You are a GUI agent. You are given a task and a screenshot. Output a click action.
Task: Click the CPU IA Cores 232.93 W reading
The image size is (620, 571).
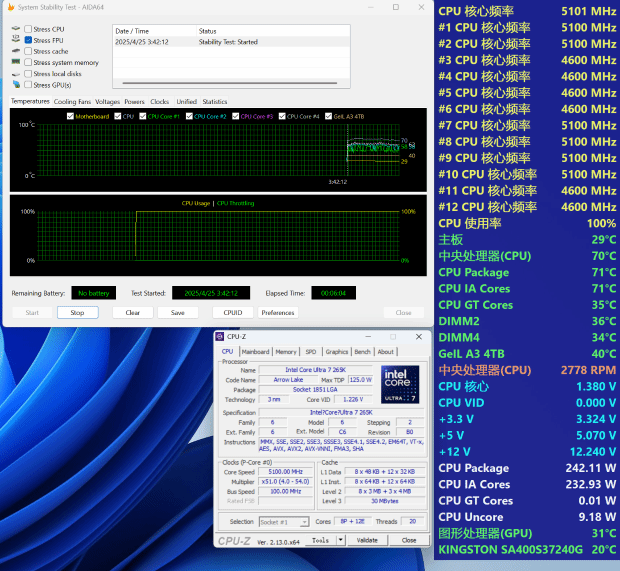pyautogui.click(x=527, y=484)
